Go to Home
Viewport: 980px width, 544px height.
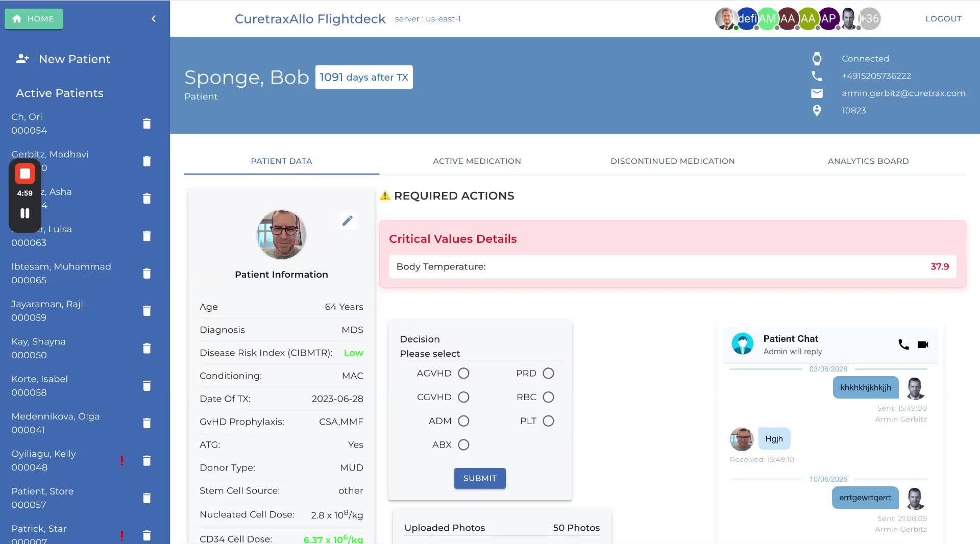coord(34,19)
